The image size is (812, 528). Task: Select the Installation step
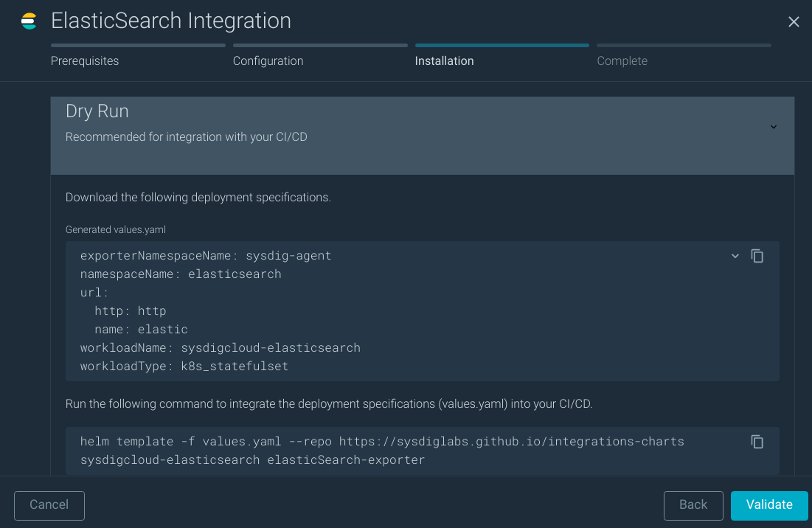(x=444, y=61)
